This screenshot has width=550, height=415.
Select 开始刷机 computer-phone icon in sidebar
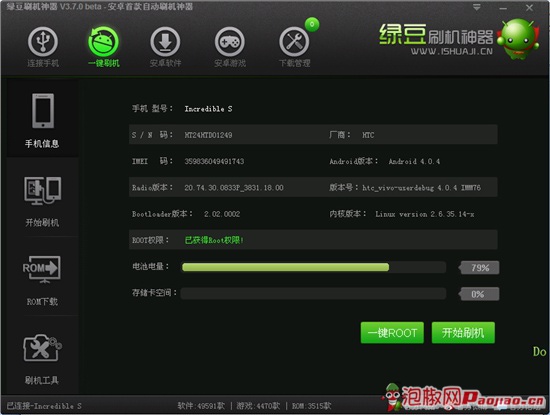[x=43, y=190]
